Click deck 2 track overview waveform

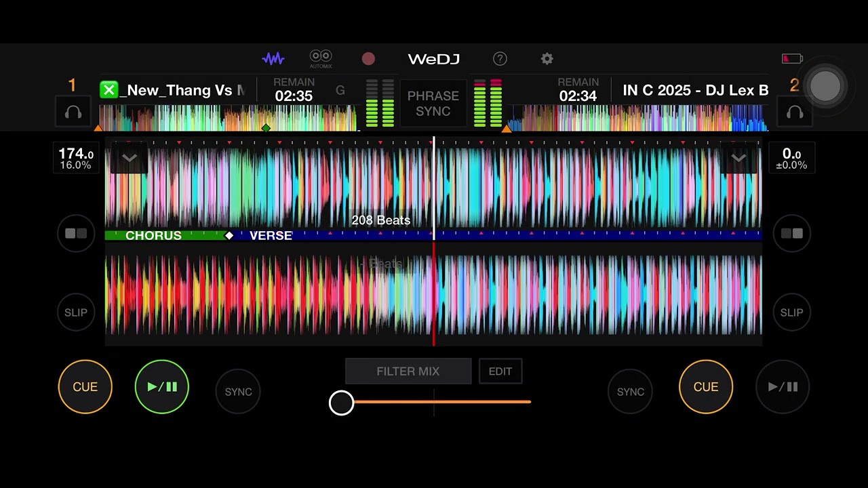coord(637,117)
